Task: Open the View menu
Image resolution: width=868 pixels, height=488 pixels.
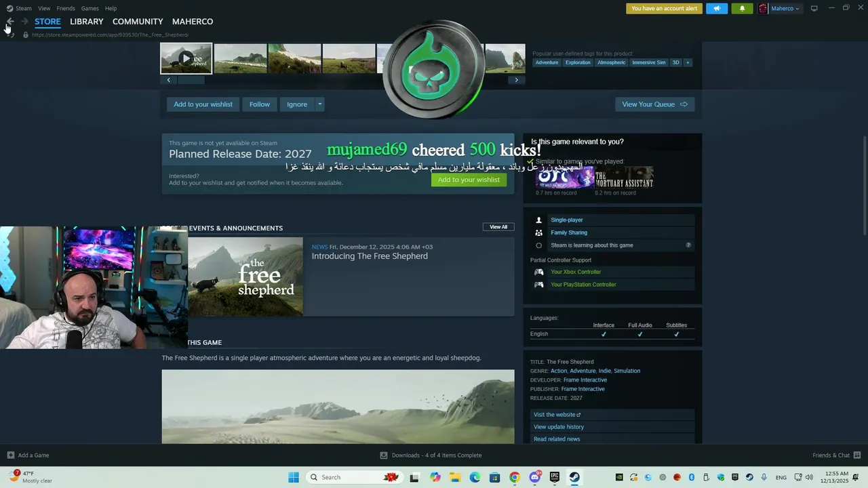Action: [44, 8]
